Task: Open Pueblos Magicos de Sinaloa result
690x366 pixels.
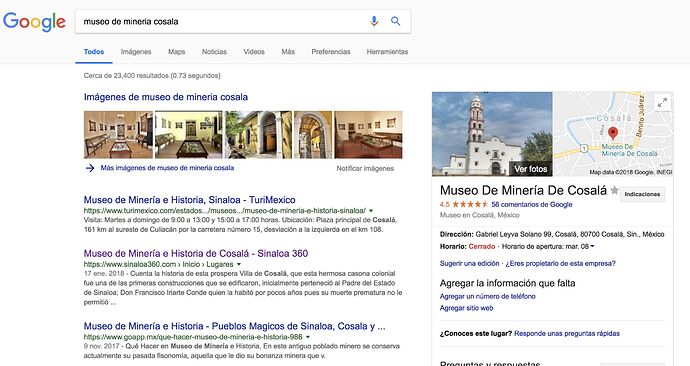Action: point(235,326)
